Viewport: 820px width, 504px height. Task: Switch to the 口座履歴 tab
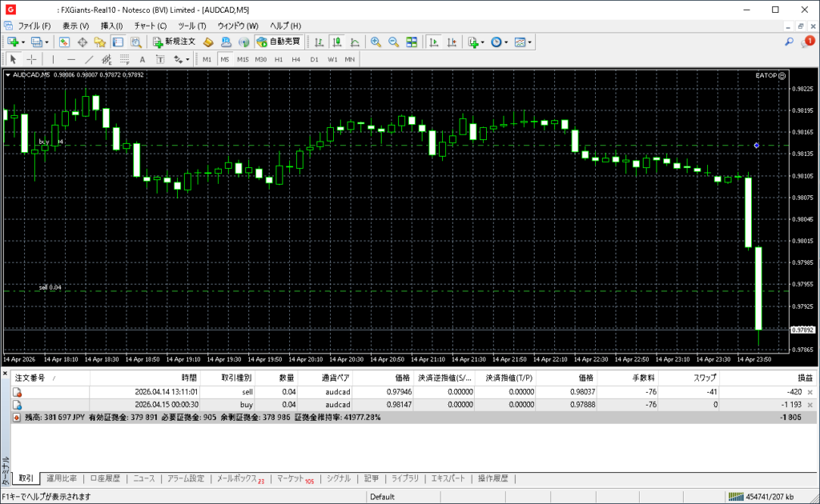[x=105, y=478]
